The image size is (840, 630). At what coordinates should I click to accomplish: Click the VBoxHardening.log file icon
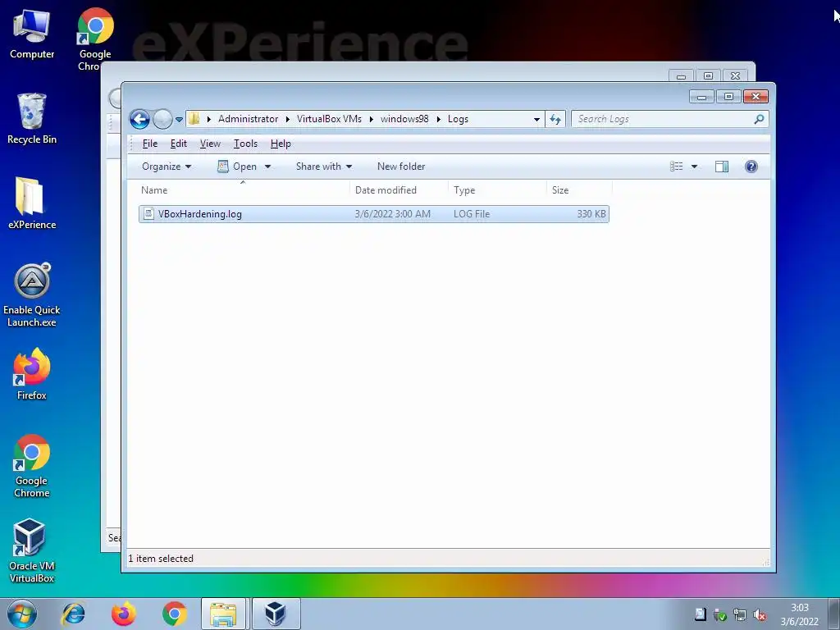pos(149,214)
